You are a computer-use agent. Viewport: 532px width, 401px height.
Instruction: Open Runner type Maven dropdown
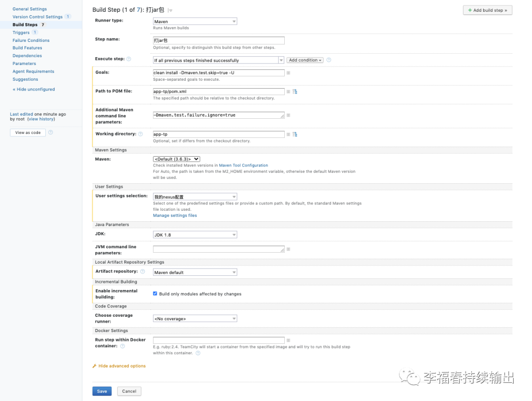pos(195,21)
